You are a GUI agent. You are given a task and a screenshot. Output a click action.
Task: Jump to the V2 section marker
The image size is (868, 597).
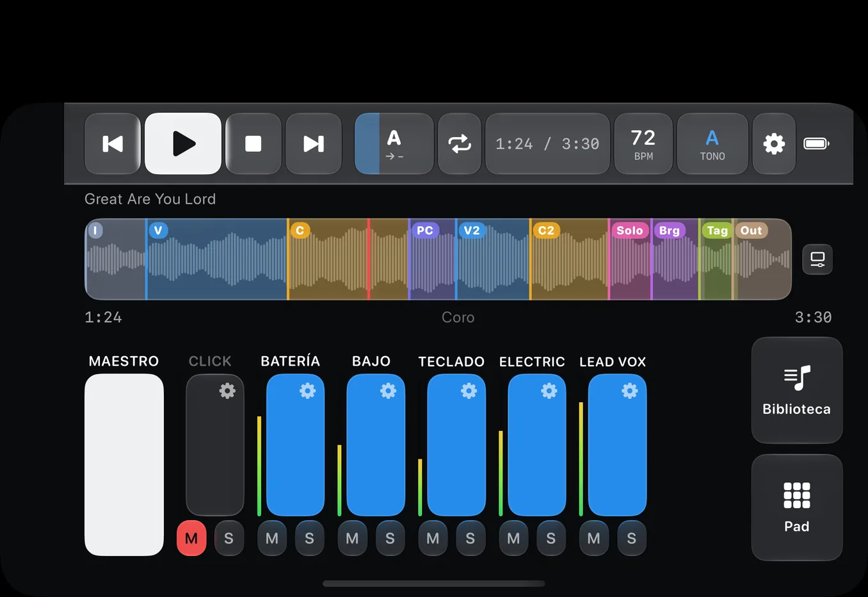(472, 231)
